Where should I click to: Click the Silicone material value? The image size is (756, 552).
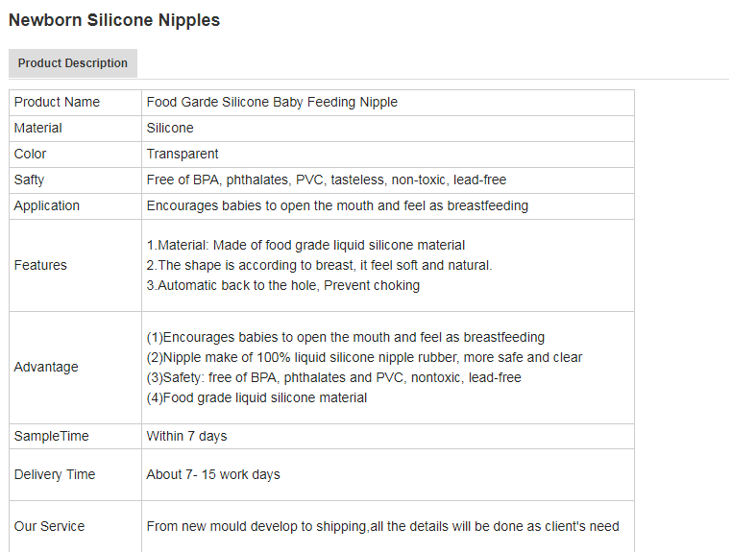click(x=170, y=129)
